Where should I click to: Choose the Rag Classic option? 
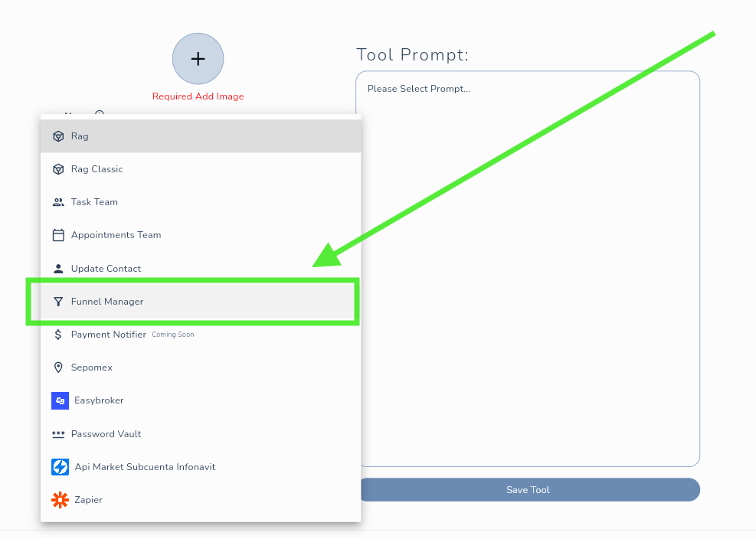pyautogui.click(x=97, y=169)
